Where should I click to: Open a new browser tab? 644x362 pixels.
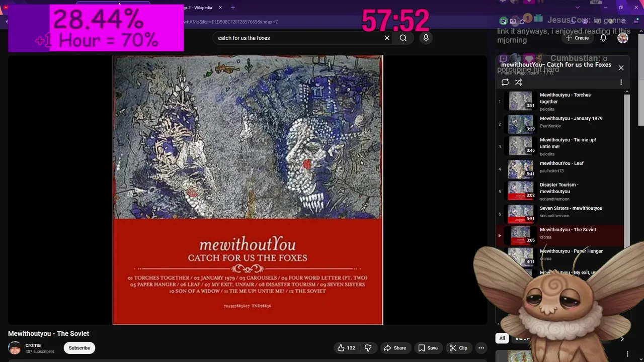(x=233, y=8)
